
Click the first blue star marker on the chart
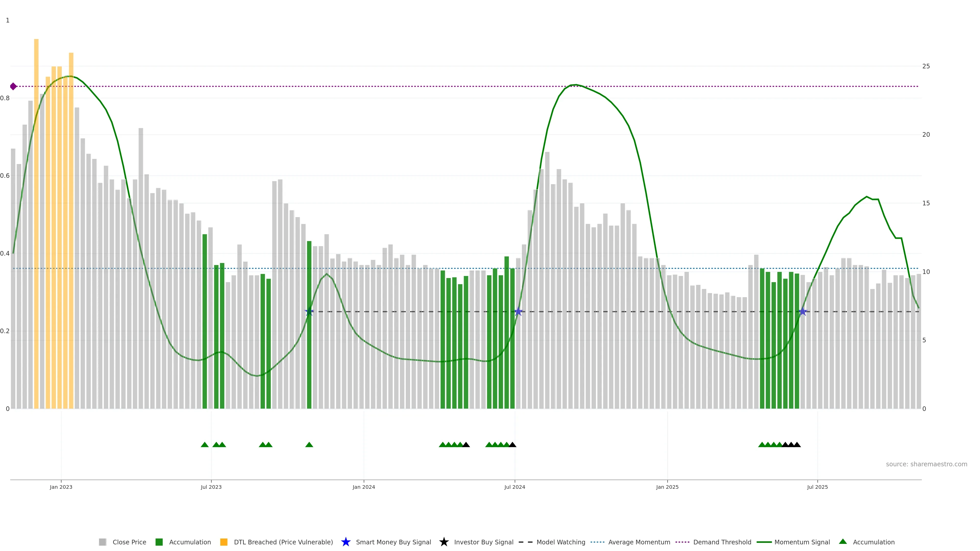point(309,312)
